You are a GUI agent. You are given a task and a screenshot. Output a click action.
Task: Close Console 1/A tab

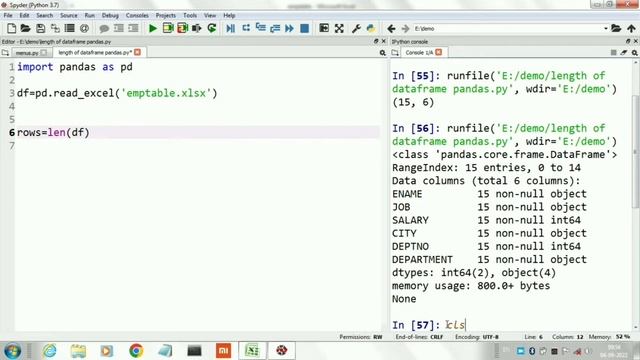(438, 52)
